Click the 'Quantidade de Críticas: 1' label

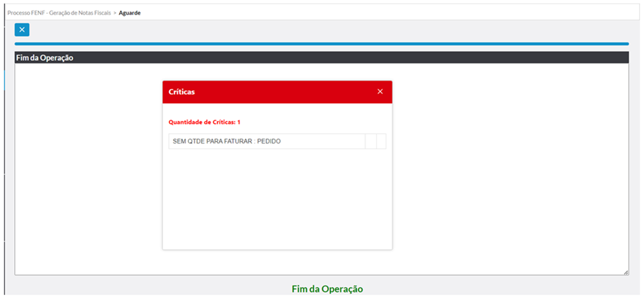point(204,122)
